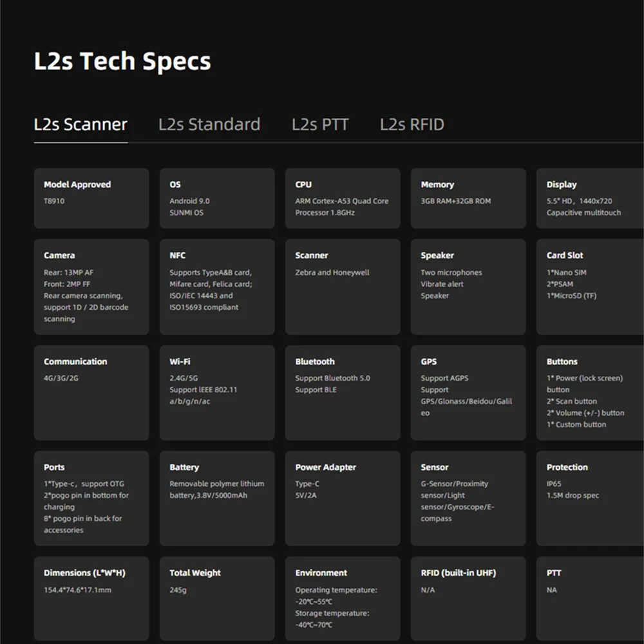
Task: Click the Total Weight 245g card
Action: click(x=217, y=599)
